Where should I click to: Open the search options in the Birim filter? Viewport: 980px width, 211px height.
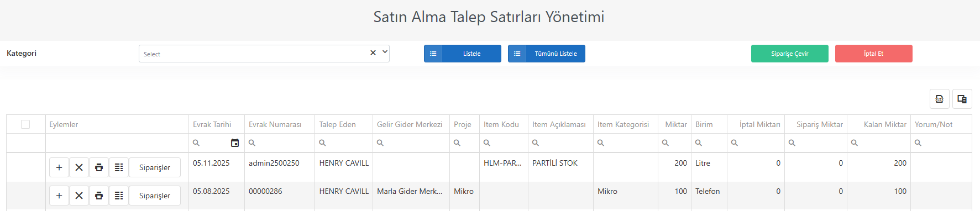point(699,143)
